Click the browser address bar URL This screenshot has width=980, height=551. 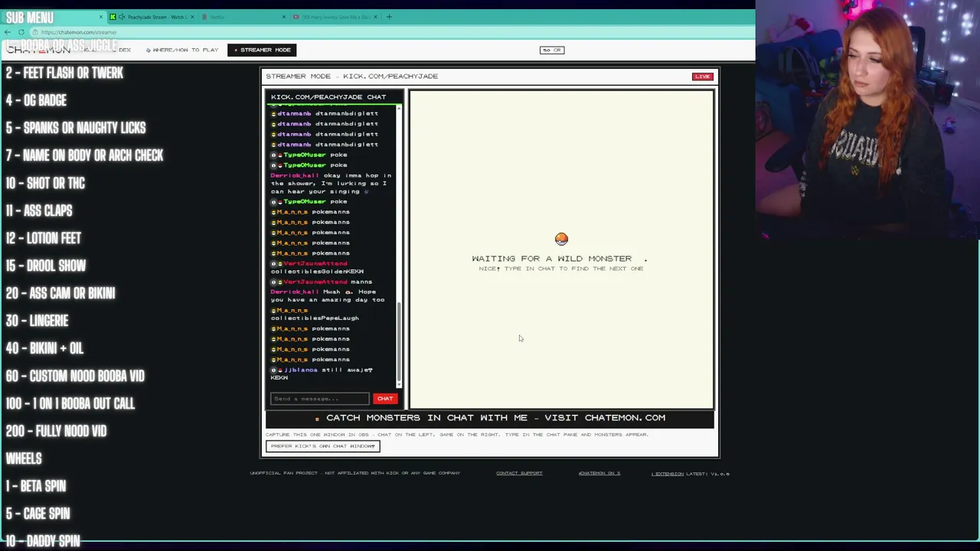click(x=79, y=32)
